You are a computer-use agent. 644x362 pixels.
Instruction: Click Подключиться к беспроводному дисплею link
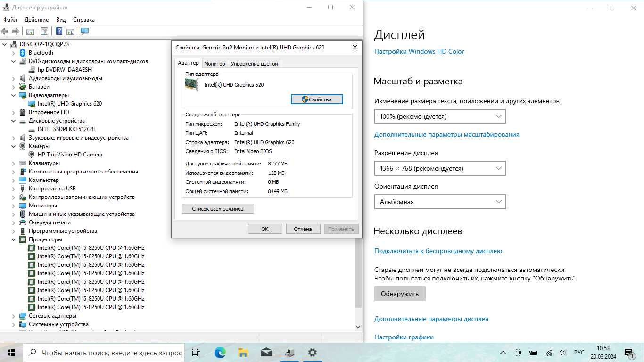[438, 251]
